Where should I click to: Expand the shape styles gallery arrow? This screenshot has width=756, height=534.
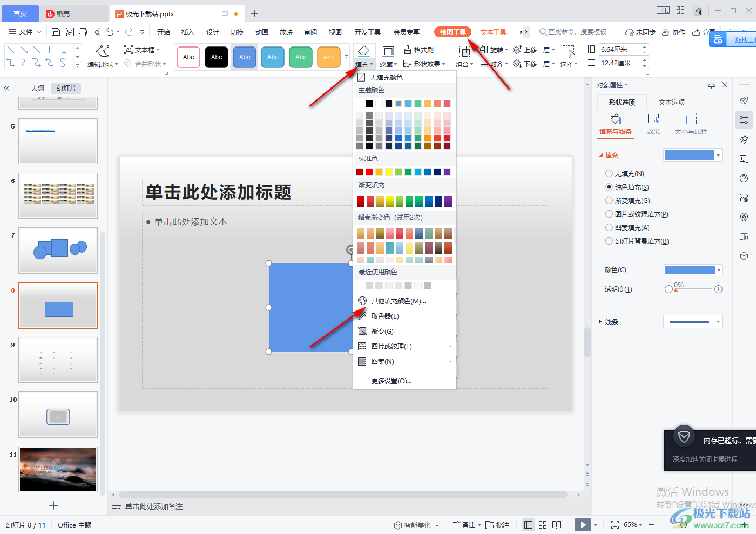(346, 57)
